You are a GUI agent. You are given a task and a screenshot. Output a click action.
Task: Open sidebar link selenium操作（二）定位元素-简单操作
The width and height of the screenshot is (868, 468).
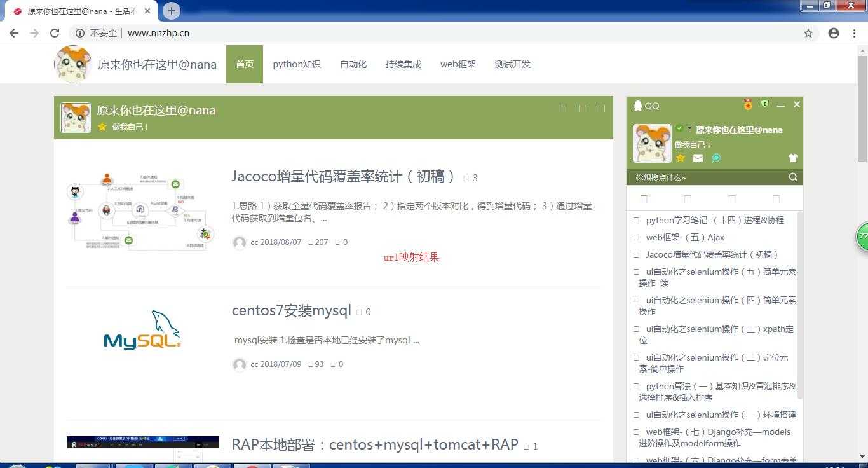click(714, 363)
